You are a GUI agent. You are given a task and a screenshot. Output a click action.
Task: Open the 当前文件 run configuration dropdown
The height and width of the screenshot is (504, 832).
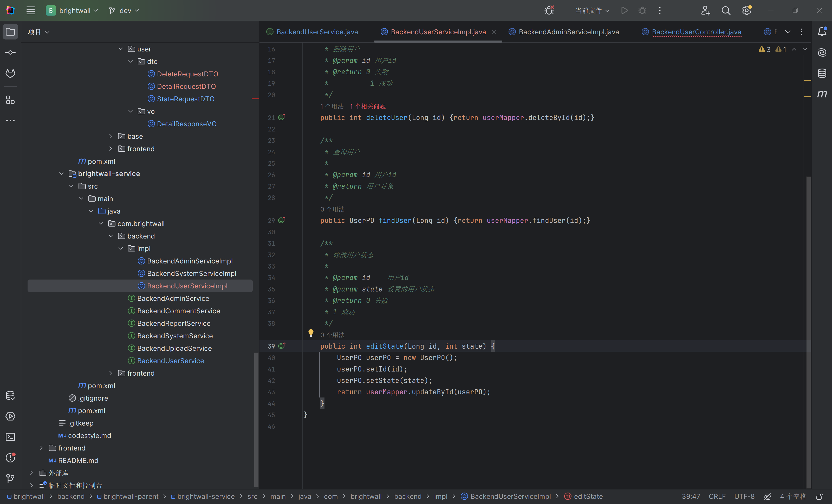592,10
